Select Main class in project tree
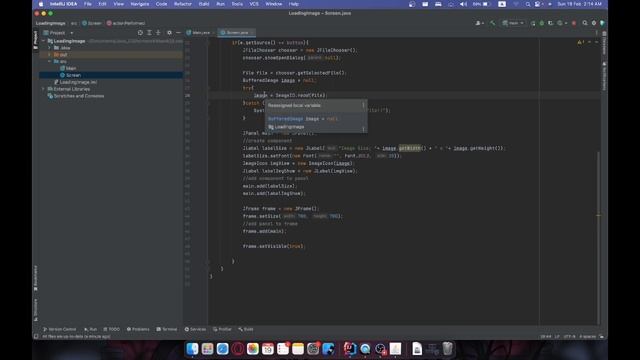640x360 pixels. click(68, 68)
